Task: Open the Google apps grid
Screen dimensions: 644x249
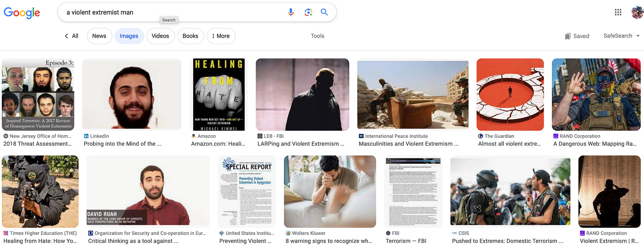Action: click(x=618, y=12)
